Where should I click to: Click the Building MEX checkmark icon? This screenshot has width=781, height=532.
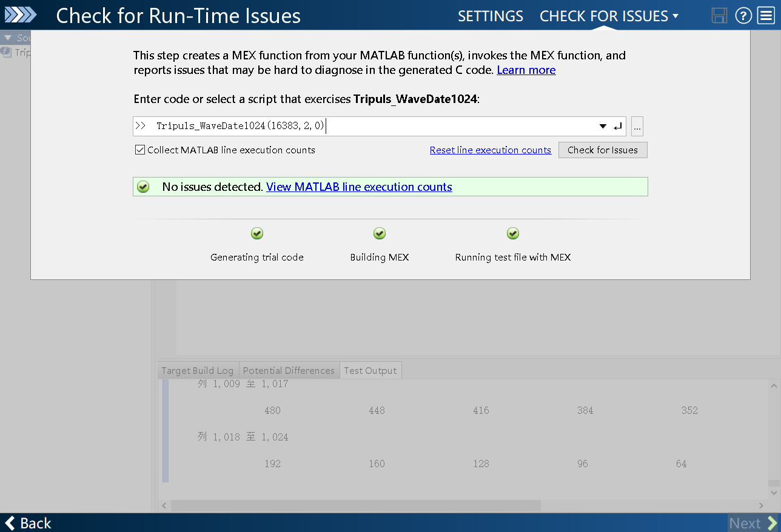[x=380, y=233]
